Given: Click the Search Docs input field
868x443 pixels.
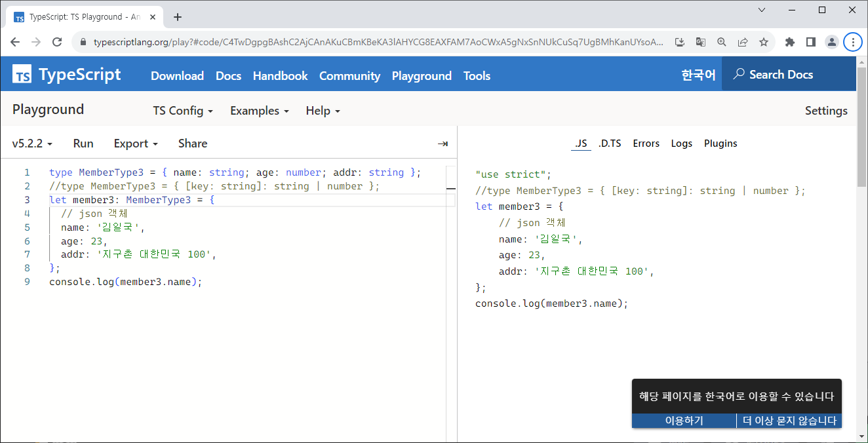Looking at the screenshot, I should pos(789,75).
